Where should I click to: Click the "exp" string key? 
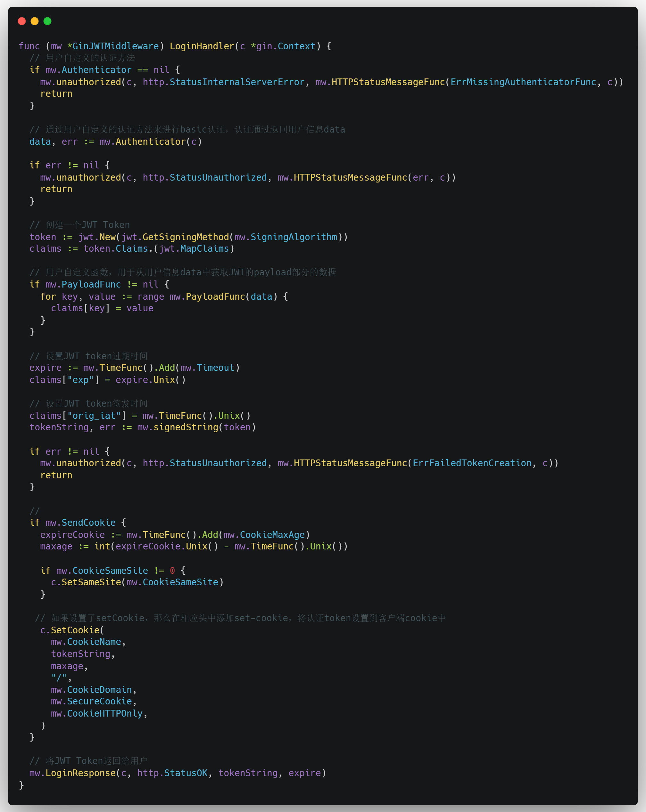point(80,380)
